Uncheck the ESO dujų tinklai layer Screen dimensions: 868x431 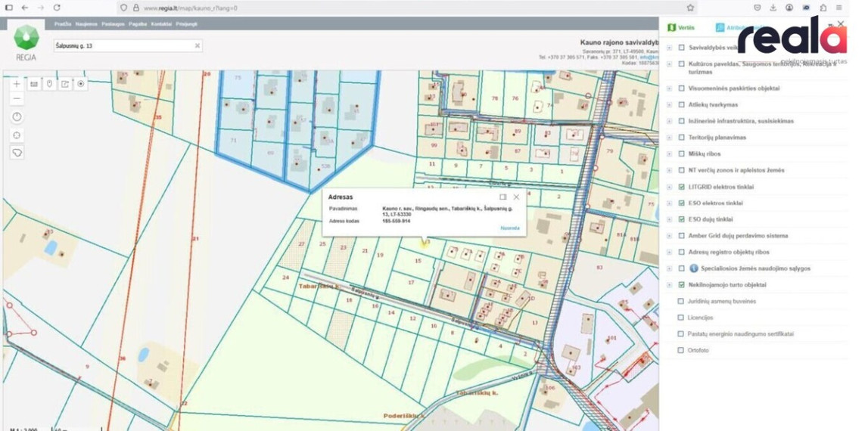pyautogui.click(x=681, y=219)
